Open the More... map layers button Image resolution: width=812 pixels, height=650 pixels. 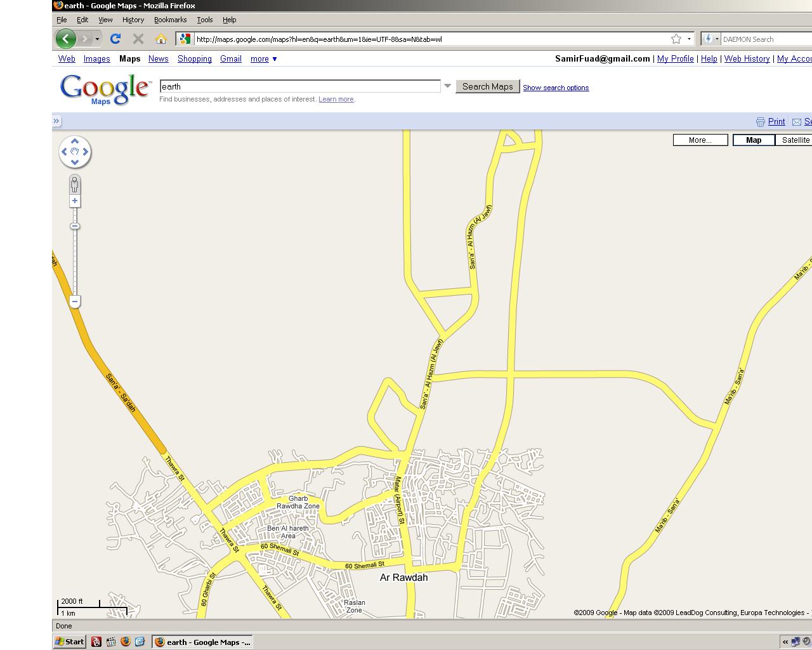tap(700, 140)
